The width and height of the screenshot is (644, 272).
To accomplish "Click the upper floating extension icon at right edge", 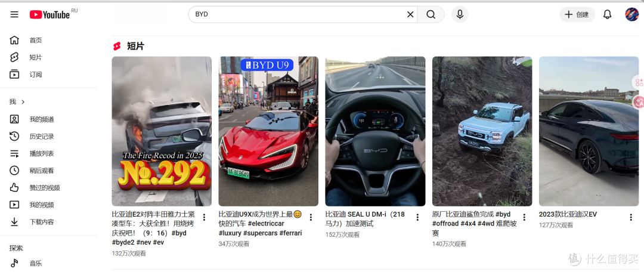I will click(639, 82).
